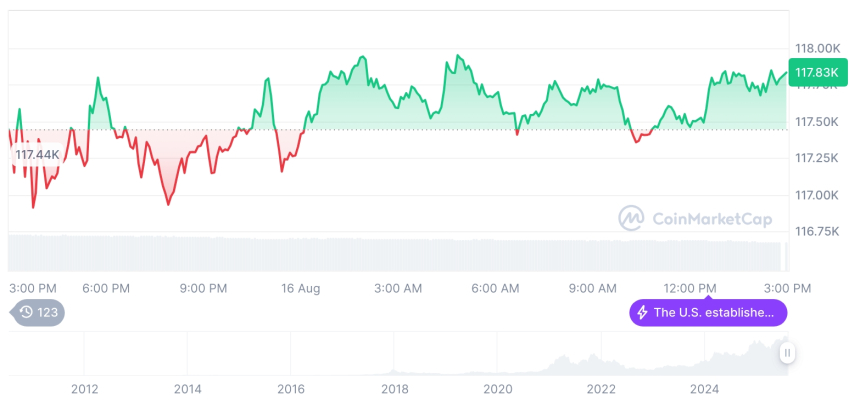Click the lightning bolt icon on the purple event tag

coord(642,313)
